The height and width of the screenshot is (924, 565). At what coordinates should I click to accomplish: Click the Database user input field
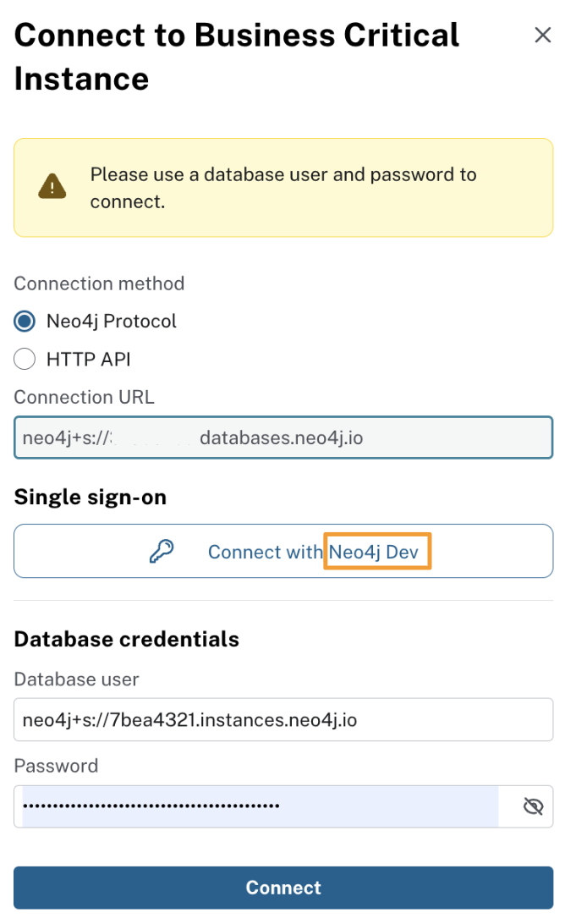283,719
